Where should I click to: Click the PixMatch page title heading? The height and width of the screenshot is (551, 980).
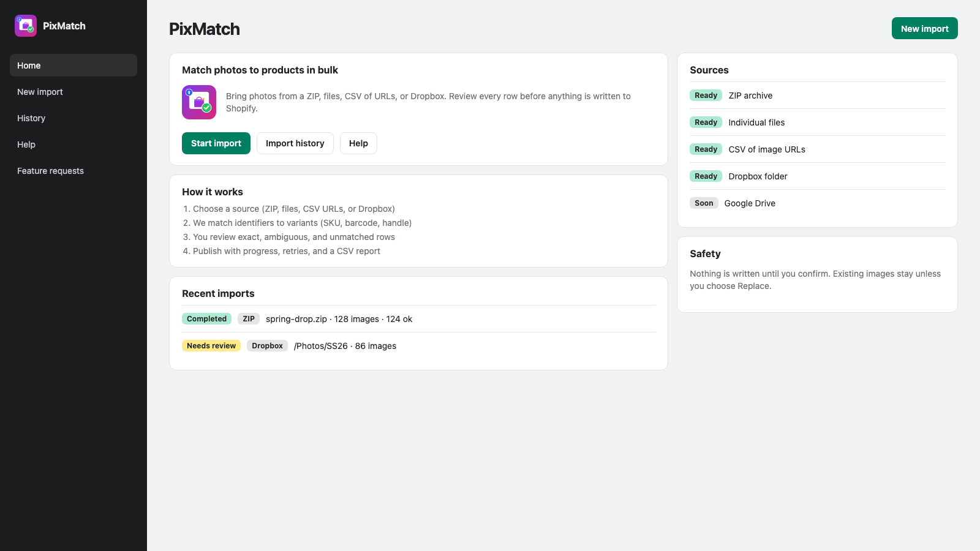[x=205, y=29]
